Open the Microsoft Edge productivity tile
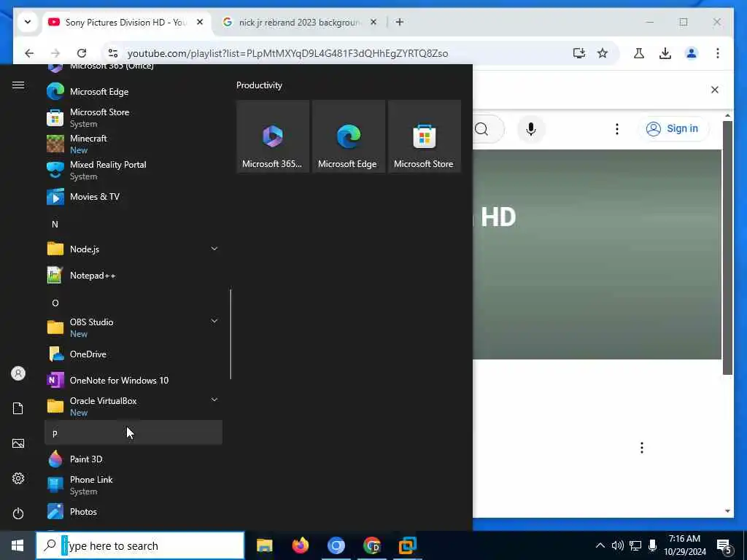 [x=349, y=136]
